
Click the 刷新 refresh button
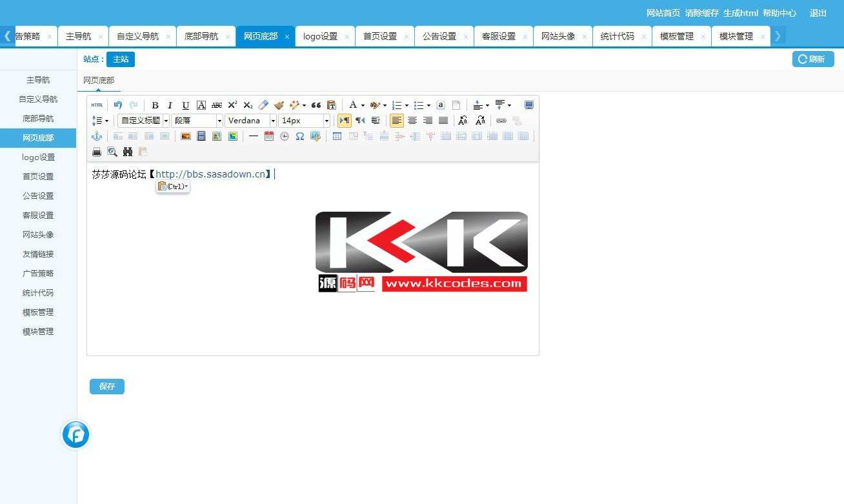[x=813, y=59]
